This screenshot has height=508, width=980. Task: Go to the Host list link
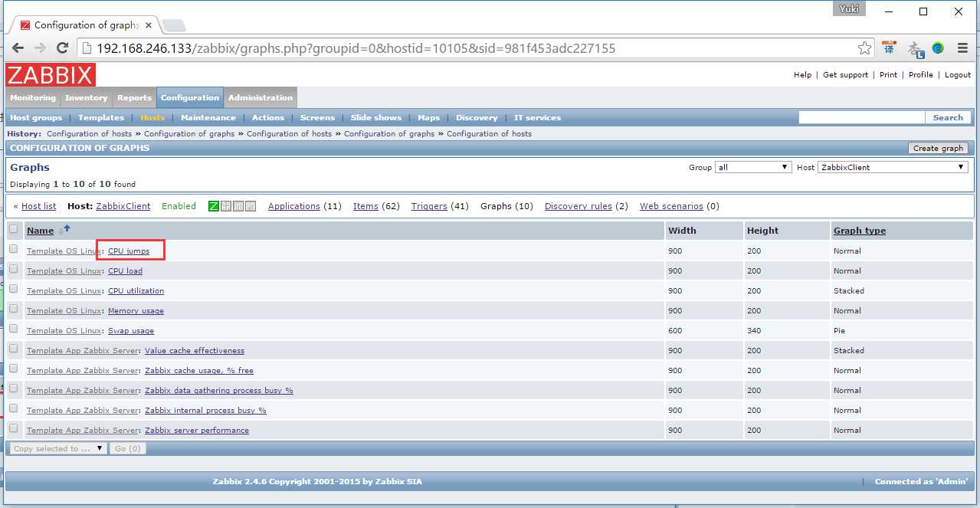coord(39,206)
